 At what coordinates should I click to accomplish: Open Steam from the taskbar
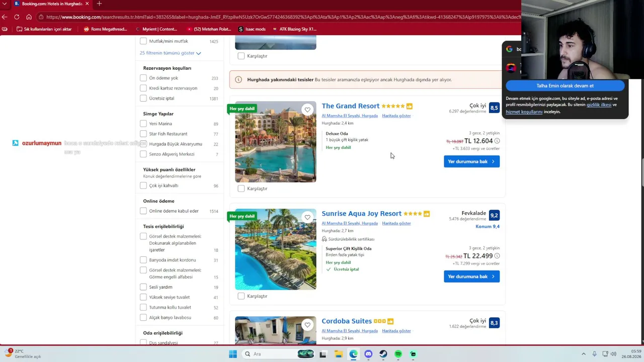tap(383, 354)
